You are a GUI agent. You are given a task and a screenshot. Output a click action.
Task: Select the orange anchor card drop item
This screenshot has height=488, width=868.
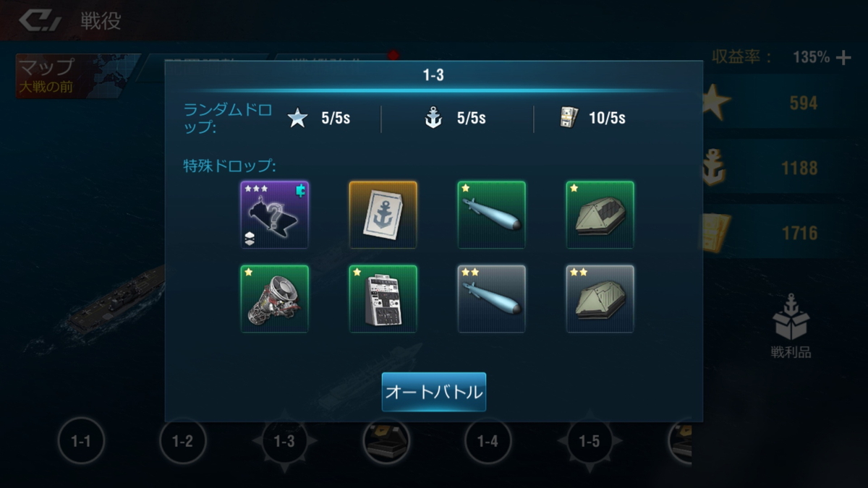click(383, 215)
